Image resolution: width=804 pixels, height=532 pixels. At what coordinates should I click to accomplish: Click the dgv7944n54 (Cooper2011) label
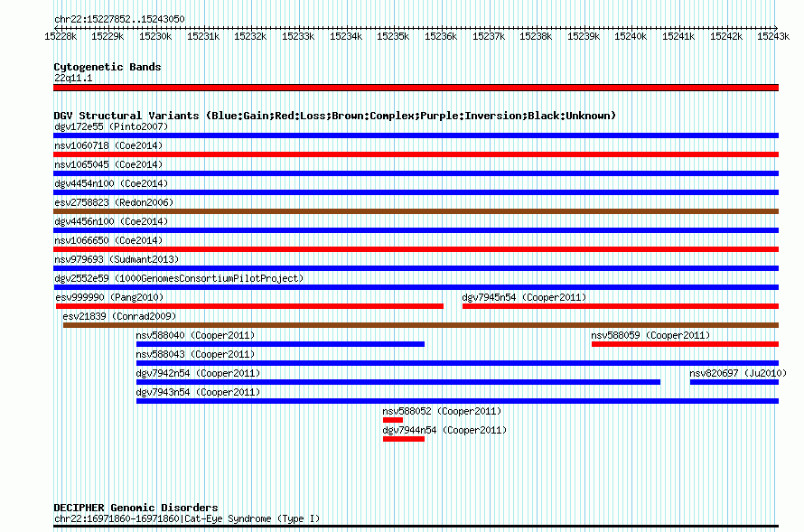pyautogui.click(x=444, y=431)
